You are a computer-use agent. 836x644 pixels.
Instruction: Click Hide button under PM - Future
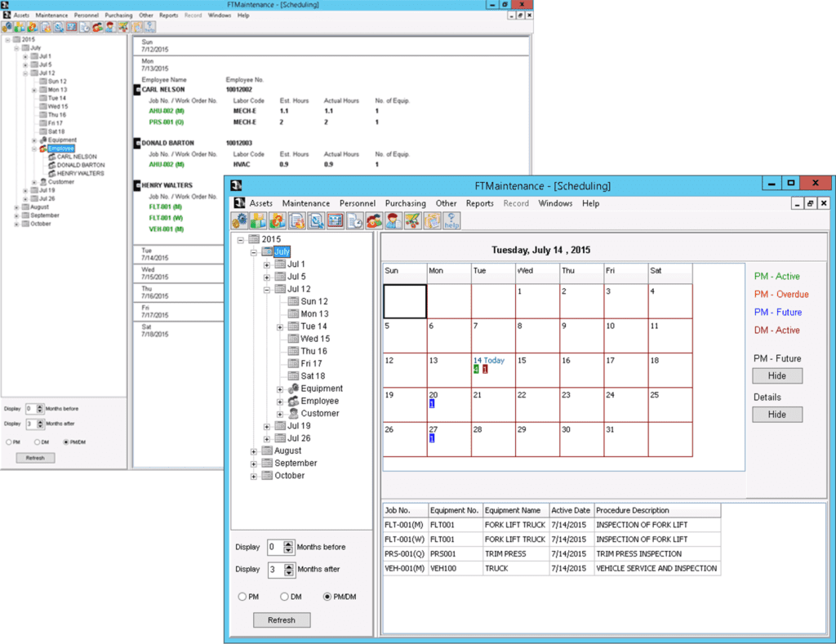[777, 375]
